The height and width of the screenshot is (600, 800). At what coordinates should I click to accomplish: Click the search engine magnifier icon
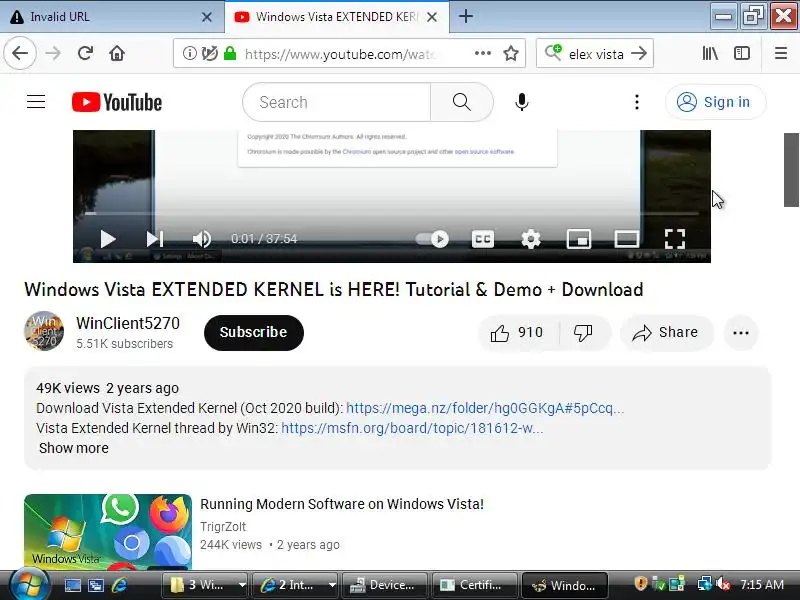click(553, 52)
